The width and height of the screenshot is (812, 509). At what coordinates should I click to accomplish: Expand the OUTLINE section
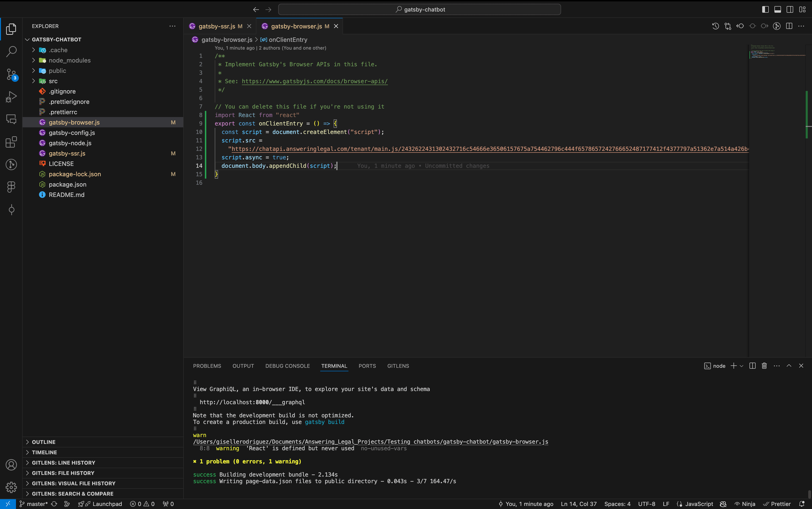43,442
